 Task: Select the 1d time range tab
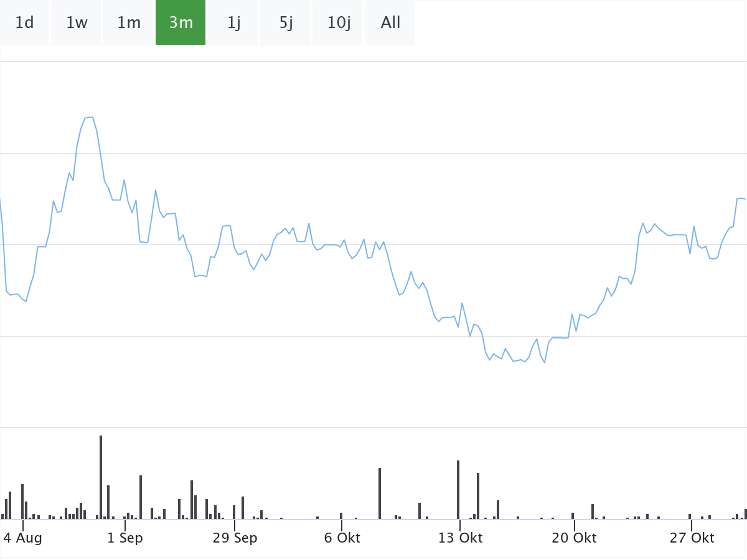tap(24, 22)
